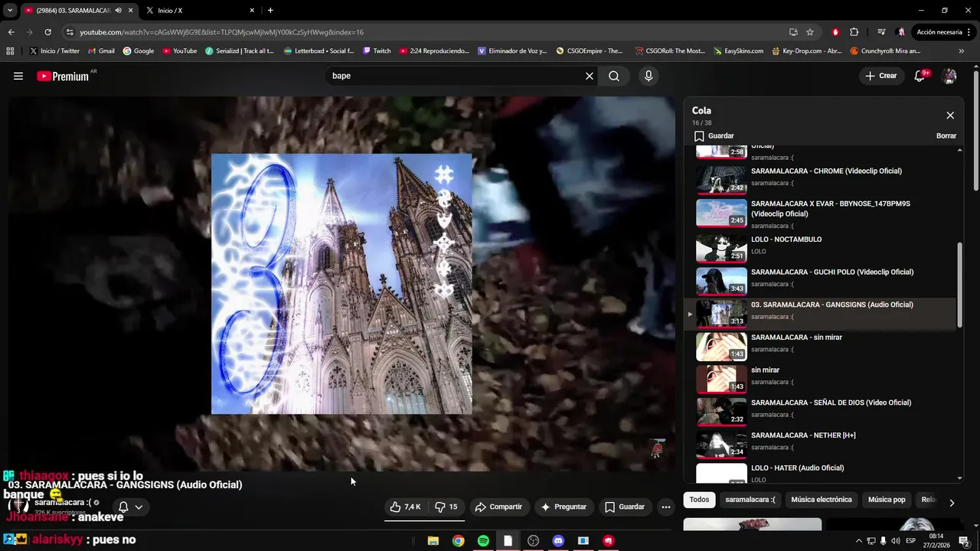The height and width of the screenshot is (551, 980).
Task: Go back with the browser back arrow
Action: 11,32
